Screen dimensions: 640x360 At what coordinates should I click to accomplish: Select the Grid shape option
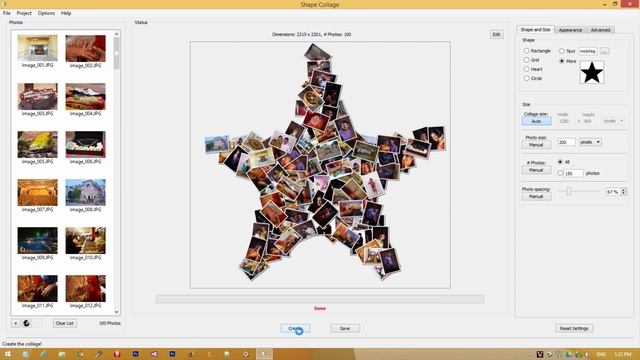[531, 60]
